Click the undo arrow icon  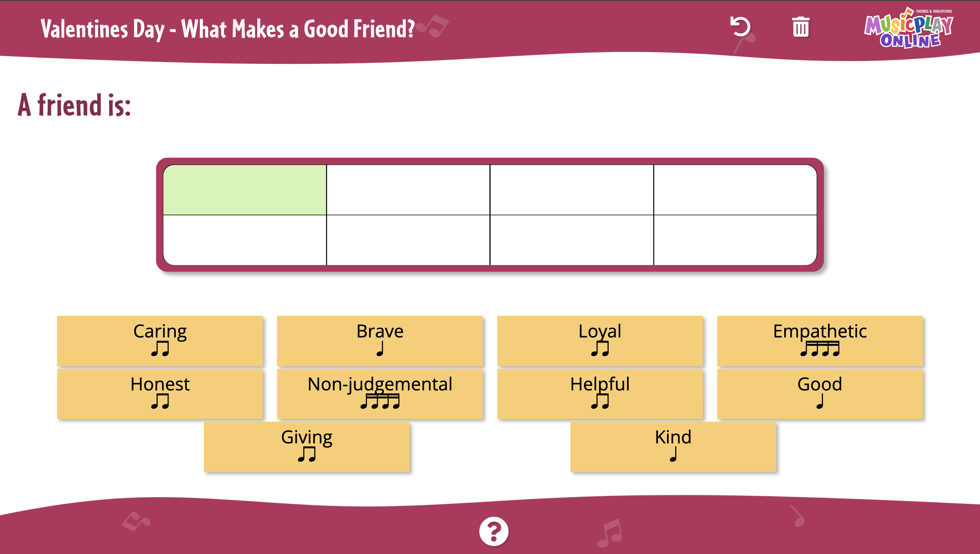(x=740, y=27)
